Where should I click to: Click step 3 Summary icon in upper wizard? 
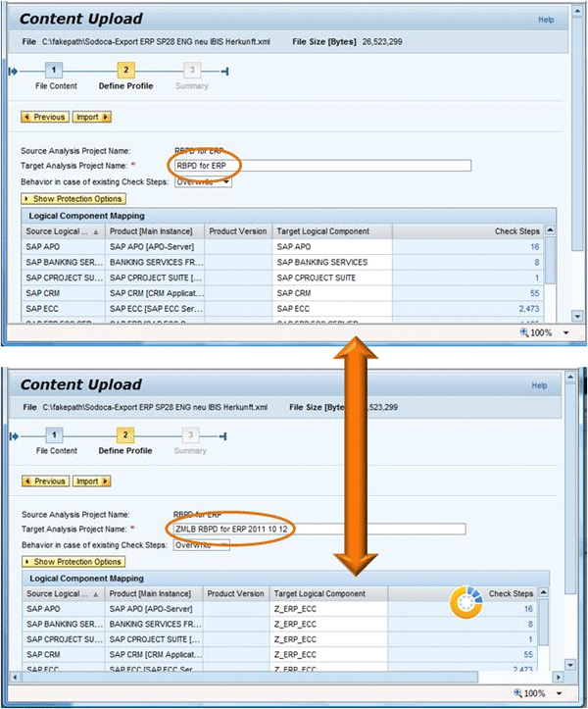pyautogui.click(x=192, y=71)
